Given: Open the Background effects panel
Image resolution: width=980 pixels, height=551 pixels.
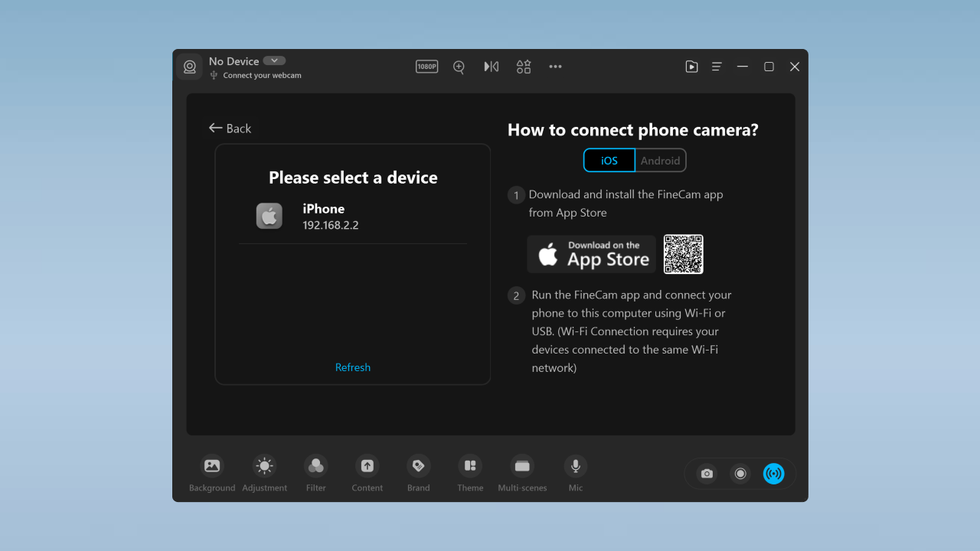Looking at the screenshot, I should 212,466.
